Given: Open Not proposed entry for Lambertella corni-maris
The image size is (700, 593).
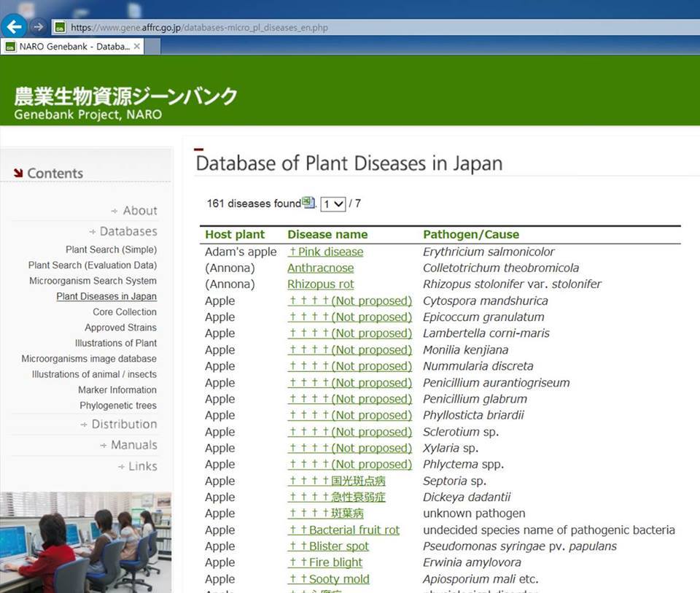Looking at the screenshot, I should coord(350,333).
